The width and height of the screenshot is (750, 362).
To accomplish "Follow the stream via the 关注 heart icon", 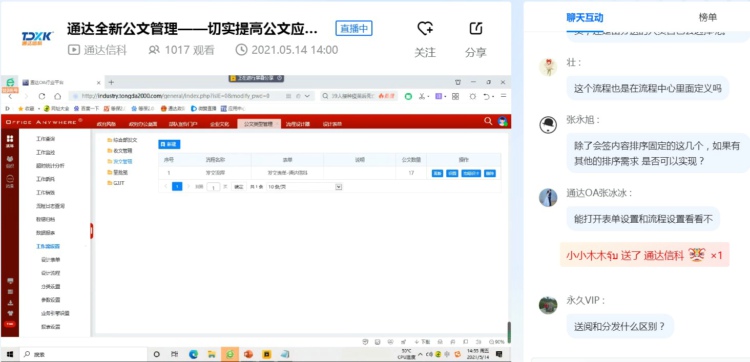I will click(x=425, y=29).
